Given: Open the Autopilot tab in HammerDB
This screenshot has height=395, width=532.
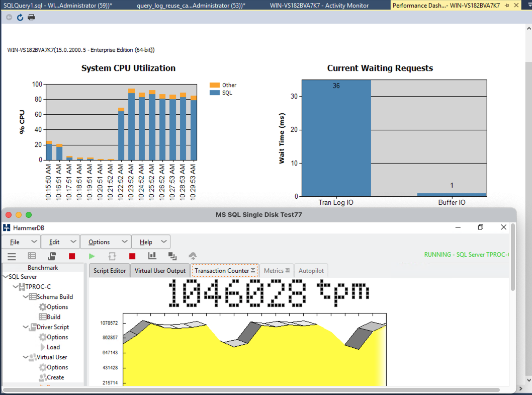Looking at the screenshot, I should [x=311, y=271].
